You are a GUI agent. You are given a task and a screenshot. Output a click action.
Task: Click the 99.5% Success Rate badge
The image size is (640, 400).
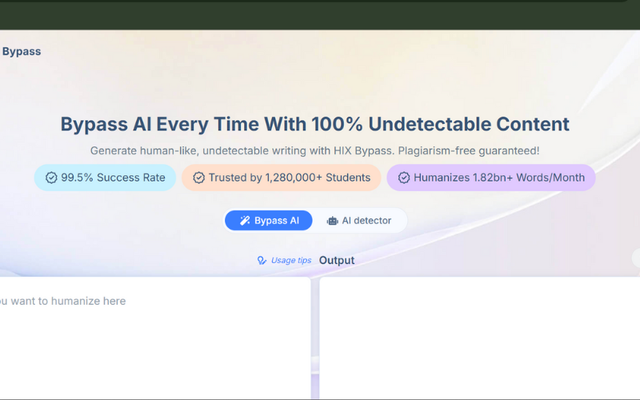105,178
